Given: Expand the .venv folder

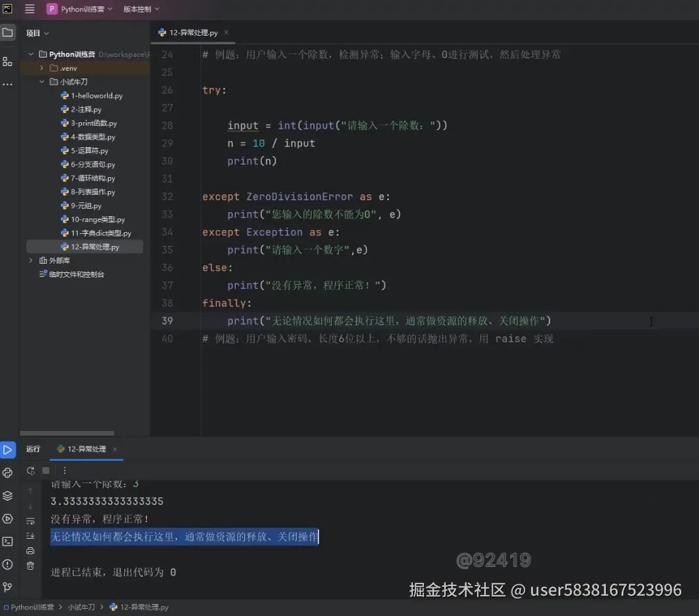Looking at the screenshot, I should pyautogui.click(x=42, y=67).
